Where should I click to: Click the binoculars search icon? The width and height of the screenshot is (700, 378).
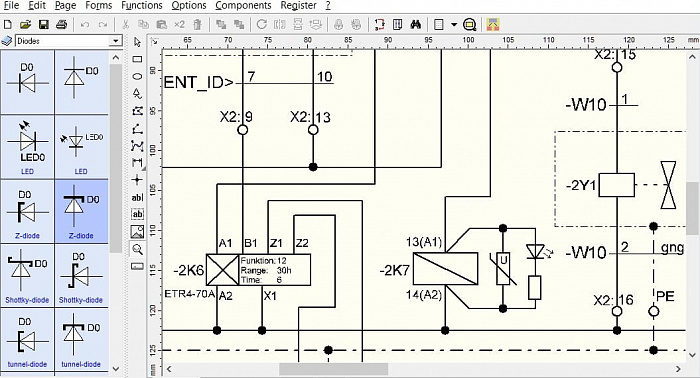416,25
